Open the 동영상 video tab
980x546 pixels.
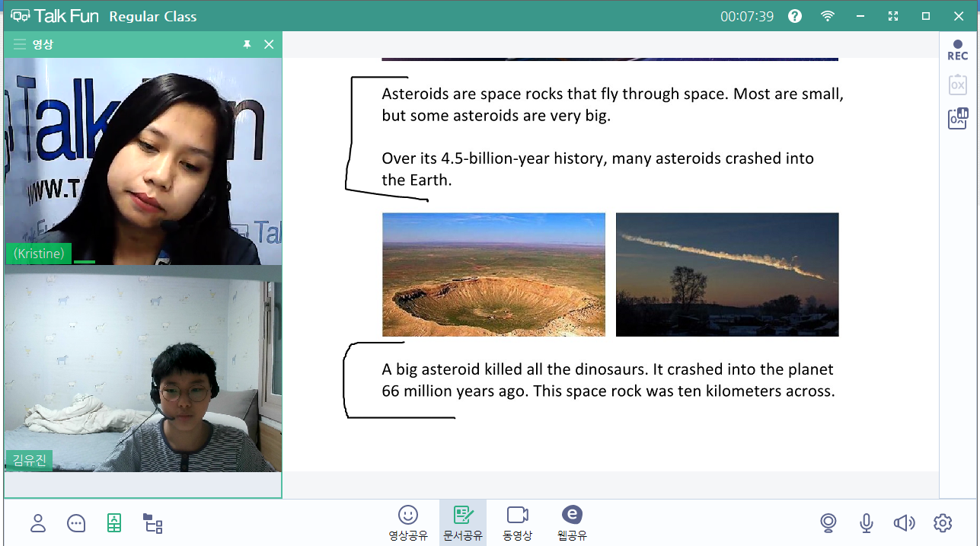(x=518, y=523)
